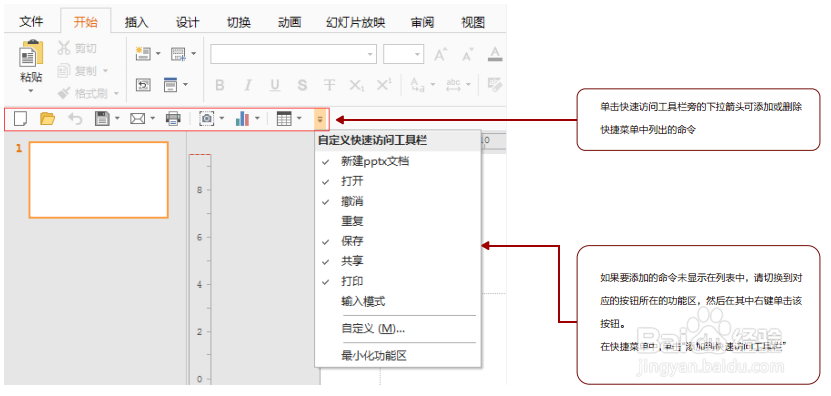
Task: Click the 复制 (Copy) icon
Action: pyautogui.click(x=64, y=71)
